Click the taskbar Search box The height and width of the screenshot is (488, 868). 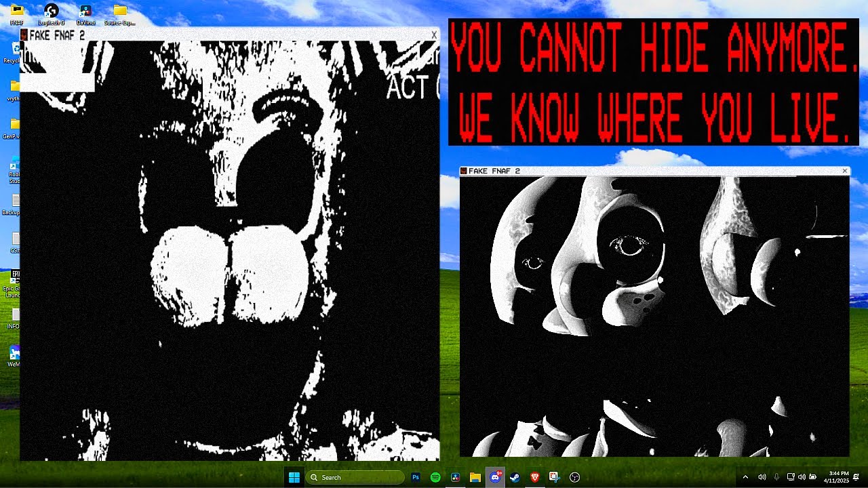pos(355,477)
